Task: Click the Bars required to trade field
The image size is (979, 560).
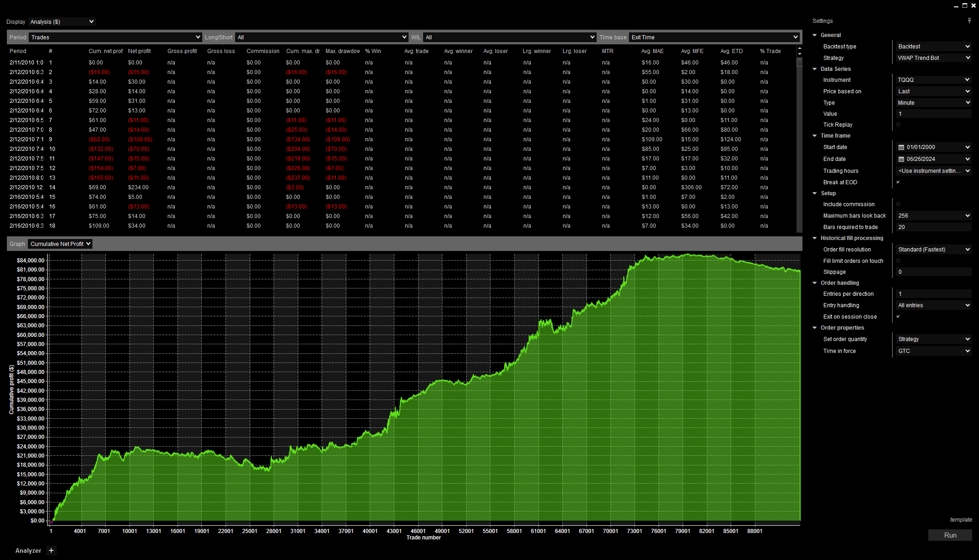Action: click(x=934, y=227)
